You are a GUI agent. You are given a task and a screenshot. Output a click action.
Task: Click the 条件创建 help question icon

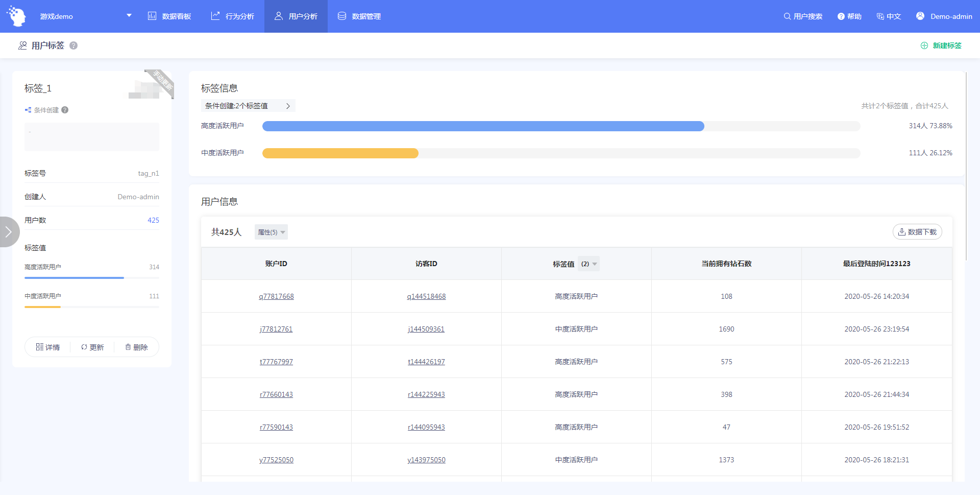click(x=65, y=110)
